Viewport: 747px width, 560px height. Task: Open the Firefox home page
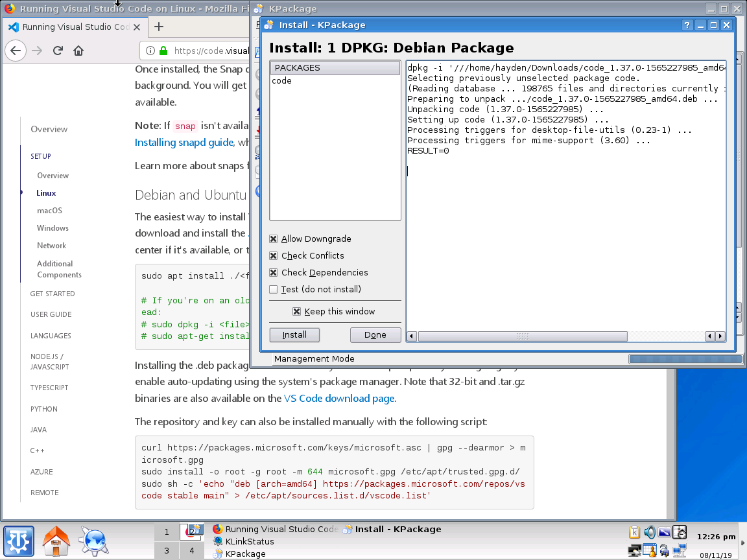pyautogui.click(x=78, y=51)
